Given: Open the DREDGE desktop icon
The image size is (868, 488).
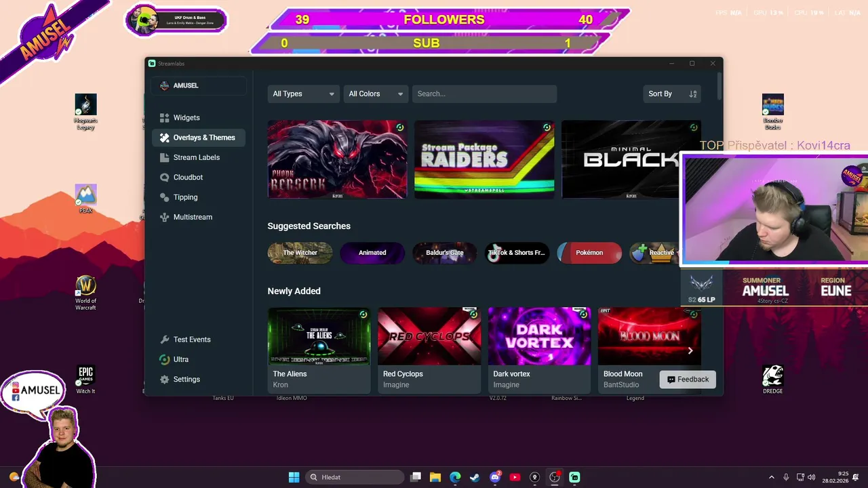Looking at the screenshot, I should 772,380.
